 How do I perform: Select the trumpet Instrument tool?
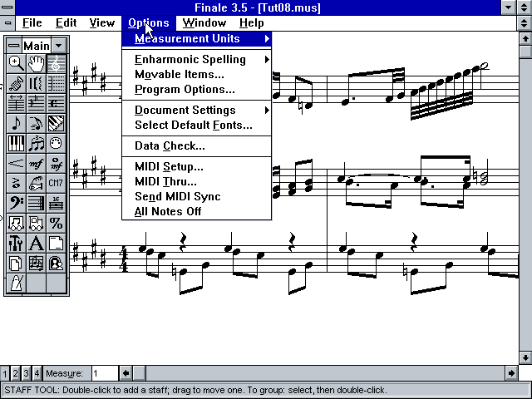pos(16,83)
